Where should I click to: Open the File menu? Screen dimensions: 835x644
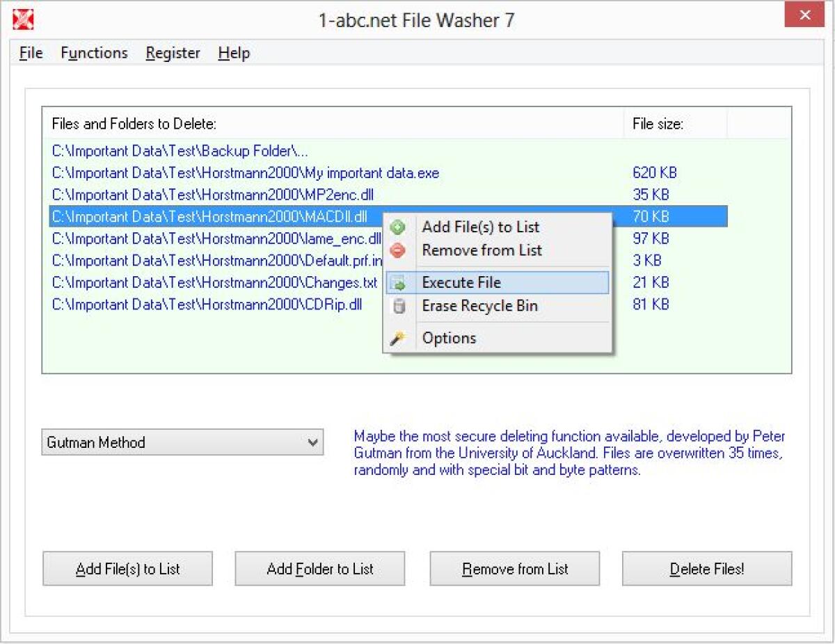point(30,52)
